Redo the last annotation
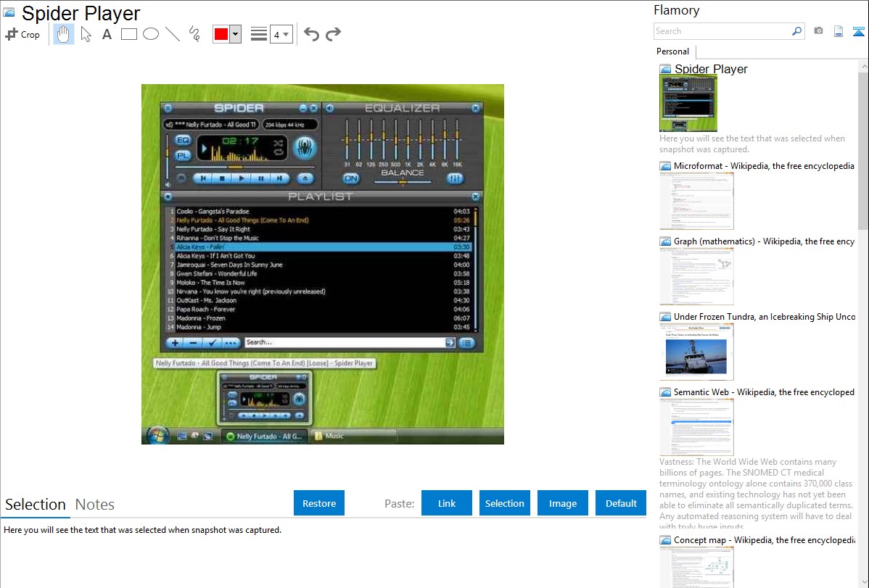Viewport: 869px width, 588px height. [x=333, y=34]
